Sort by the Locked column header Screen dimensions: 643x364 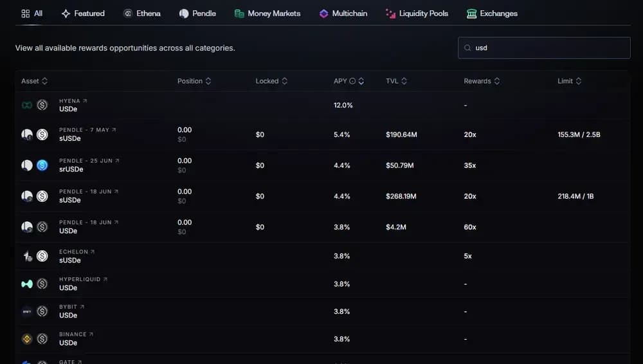[271, 81]
